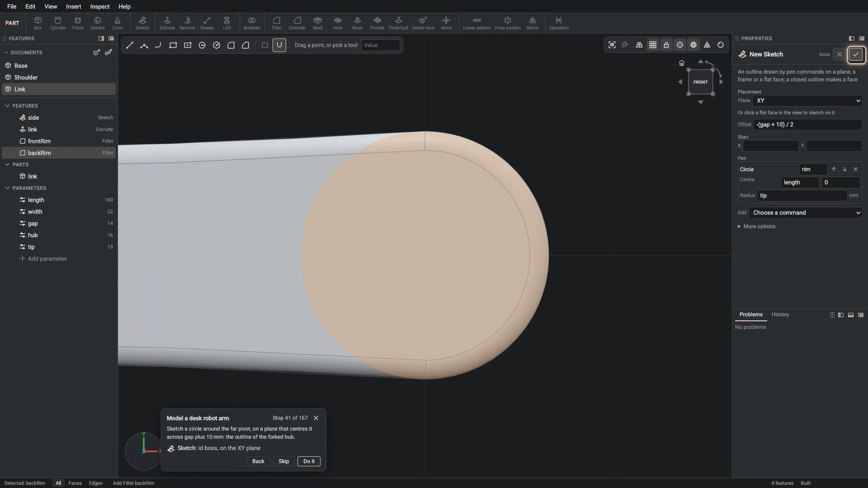The height and width of the screenshot is (488, 868).
Task: Collapse the DOCUMENTS section
Action: coord(6,52)
